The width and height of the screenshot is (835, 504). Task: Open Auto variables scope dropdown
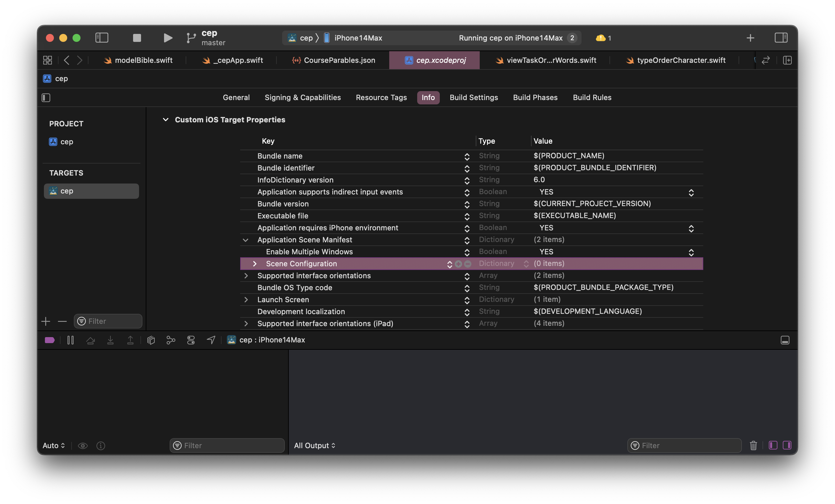coord(54,445)
